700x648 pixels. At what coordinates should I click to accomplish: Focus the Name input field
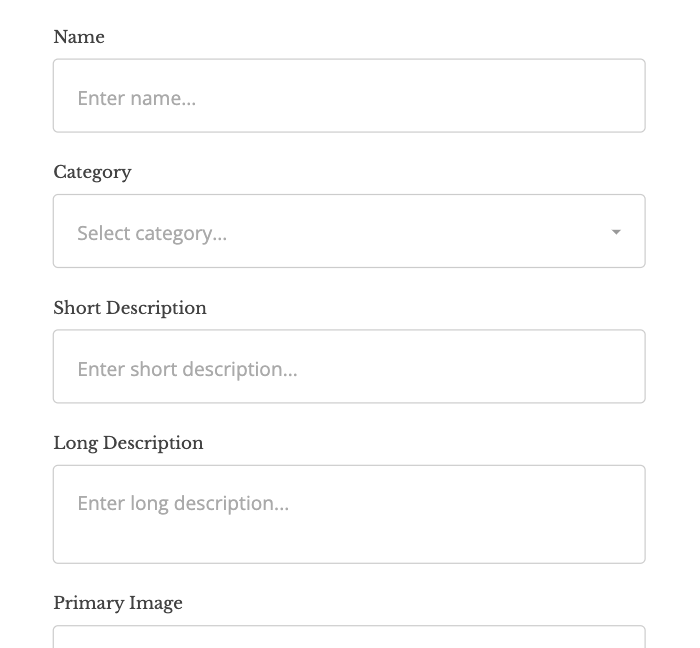point(349,96)
